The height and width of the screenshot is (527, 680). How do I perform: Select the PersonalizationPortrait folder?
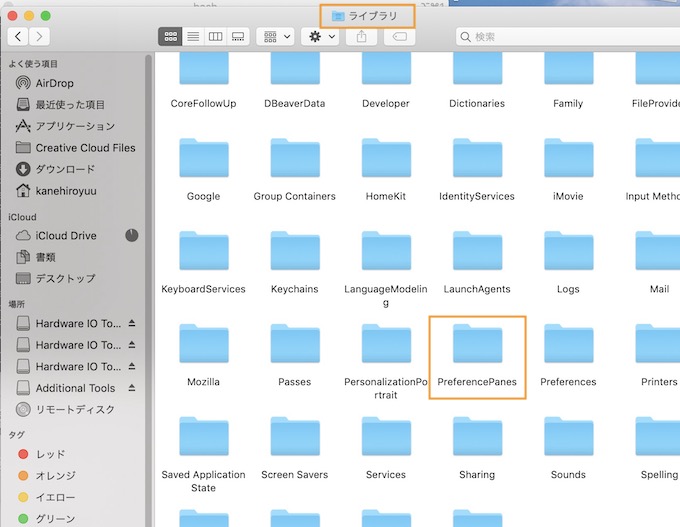point(386,344)
